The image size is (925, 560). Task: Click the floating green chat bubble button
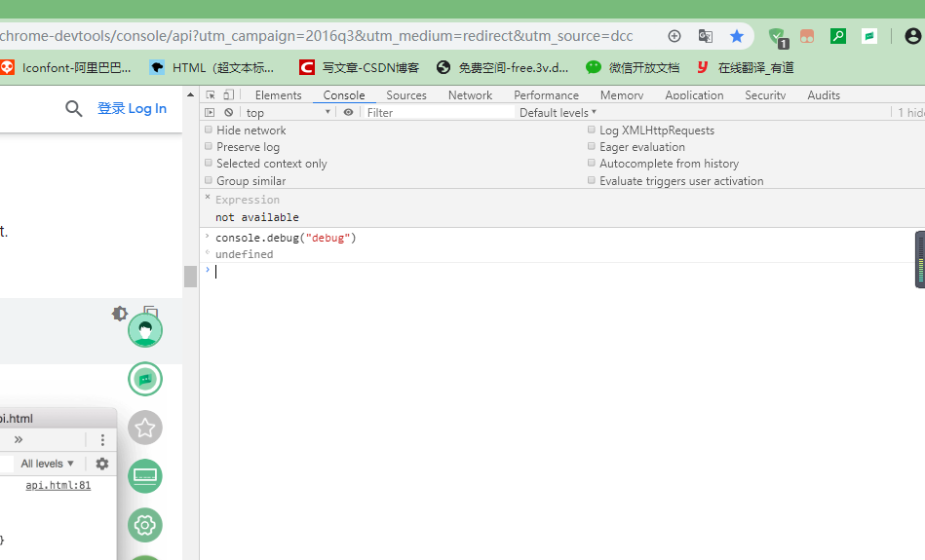point(145,379)
